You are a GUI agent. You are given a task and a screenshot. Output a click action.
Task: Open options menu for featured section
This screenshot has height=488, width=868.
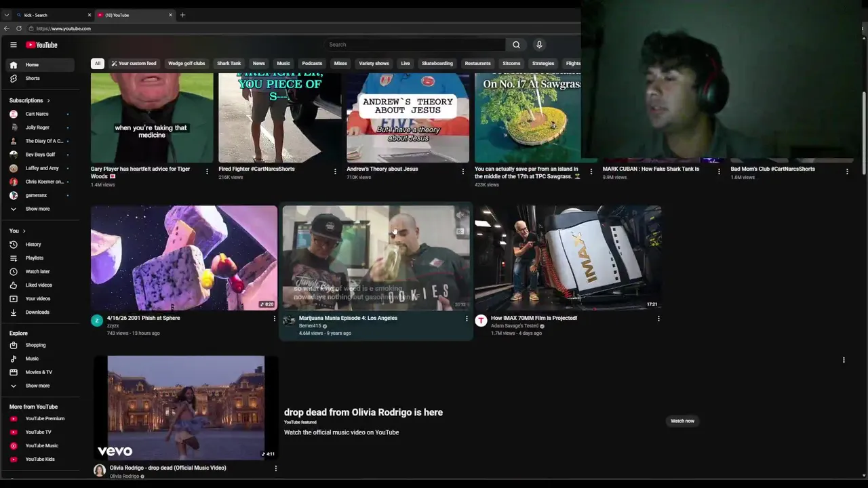pos(844,360)
